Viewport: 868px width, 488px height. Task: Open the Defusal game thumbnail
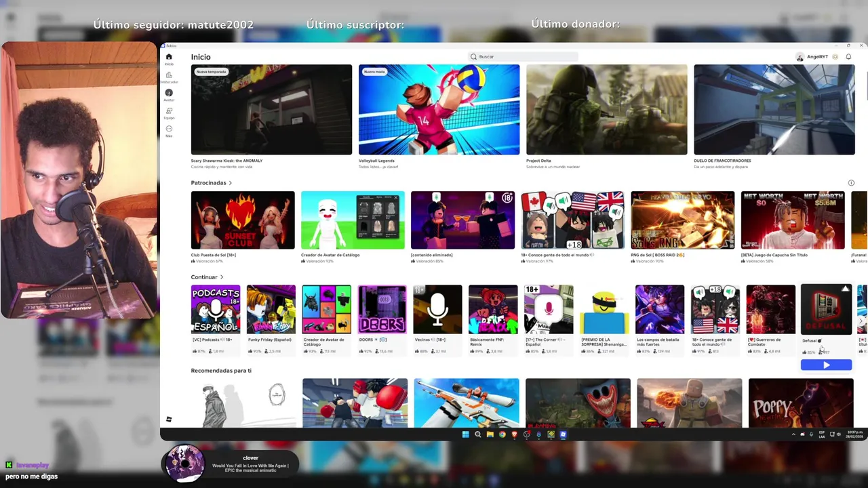click(826, 310)
